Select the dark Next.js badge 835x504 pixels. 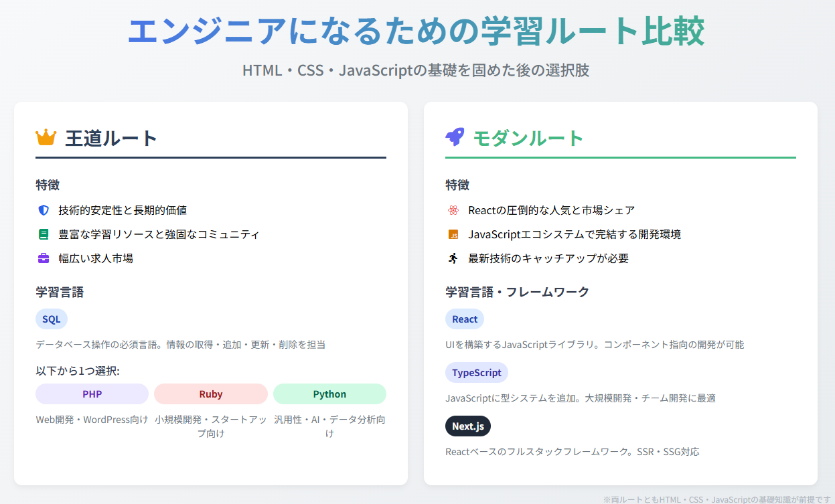pyautogui.click(x=468, y=426)
